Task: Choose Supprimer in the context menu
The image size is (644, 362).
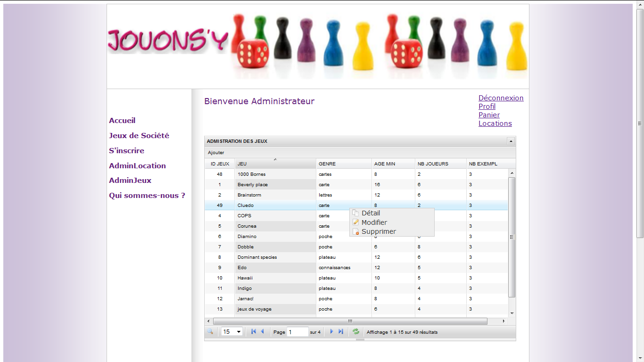Action: tap(392, 231)
